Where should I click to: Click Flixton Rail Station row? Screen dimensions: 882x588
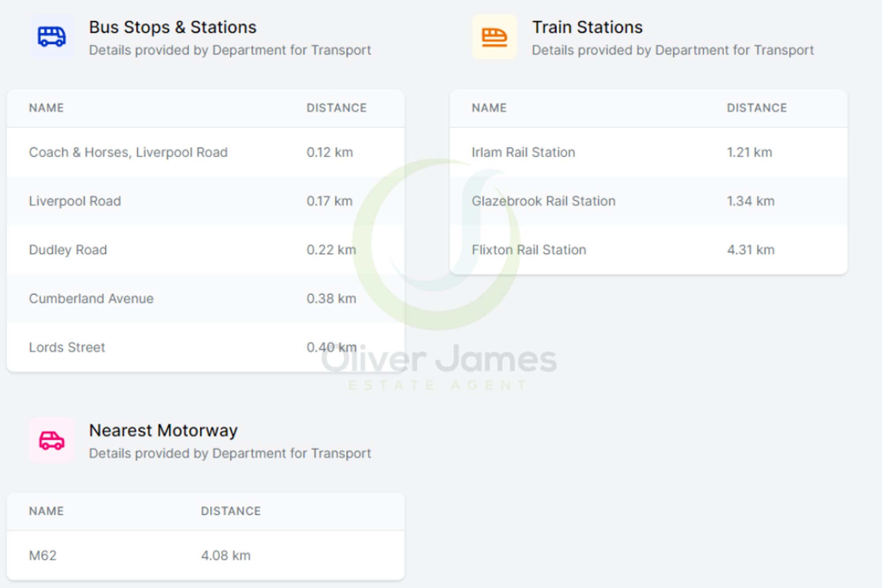point(529,250)
